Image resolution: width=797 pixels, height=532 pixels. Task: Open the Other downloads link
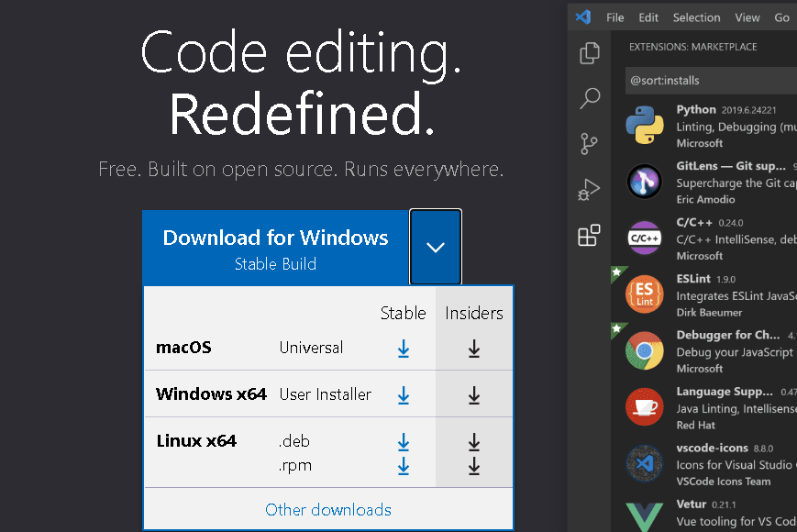pyautogui.click(x=328, y=510)
